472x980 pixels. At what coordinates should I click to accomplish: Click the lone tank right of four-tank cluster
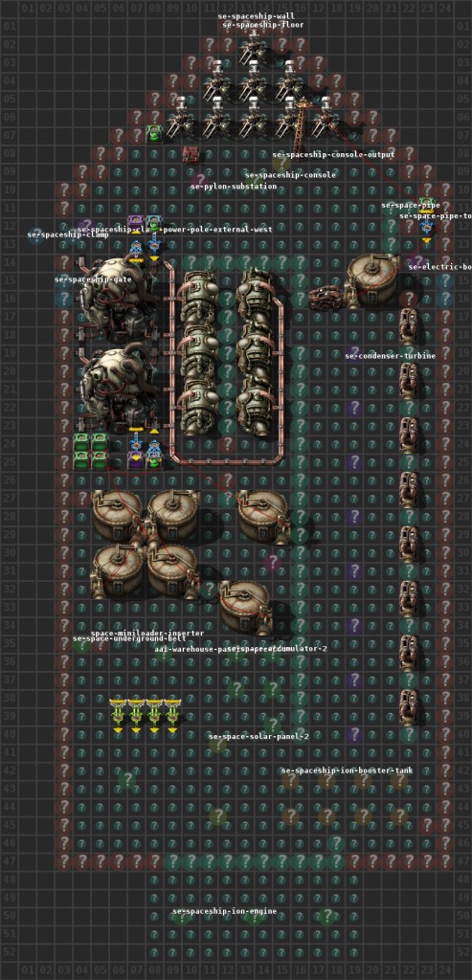[262, 516]
